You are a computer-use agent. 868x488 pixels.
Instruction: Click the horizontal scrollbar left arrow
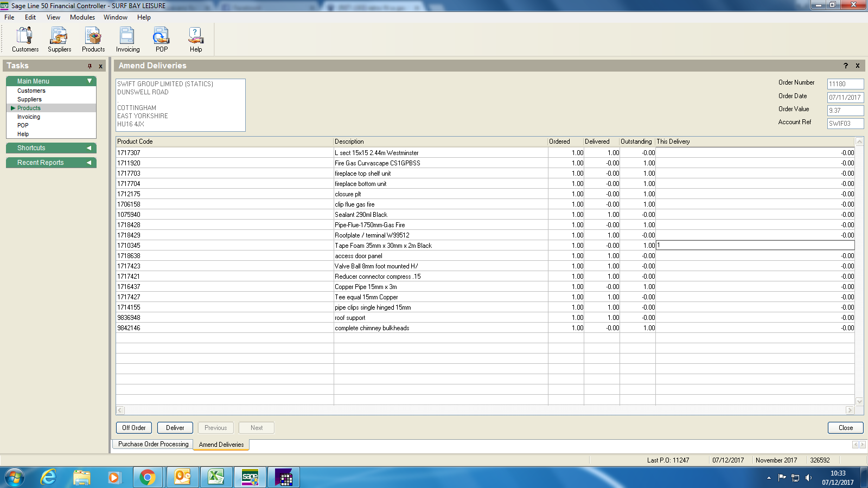coord(120,410)
